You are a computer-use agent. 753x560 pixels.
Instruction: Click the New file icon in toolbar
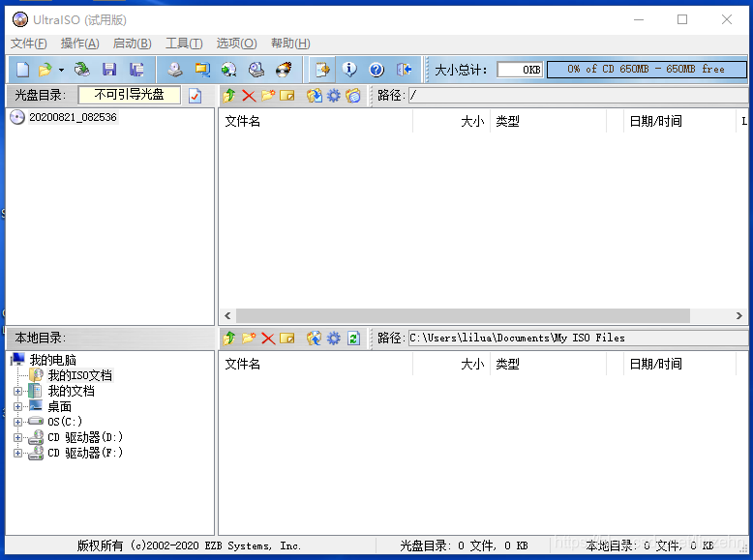(x=22, y=70)
